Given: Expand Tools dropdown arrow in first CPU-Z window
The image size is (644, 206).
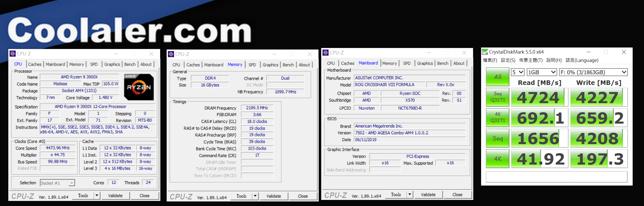Looking at the screenshot, I should point(97,195).
